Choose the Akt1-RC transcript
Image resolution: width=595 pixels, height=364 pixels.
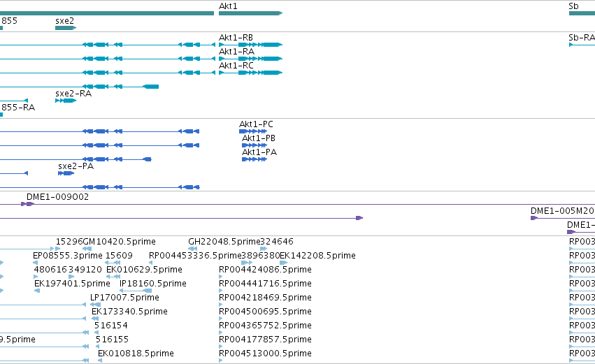250,73
